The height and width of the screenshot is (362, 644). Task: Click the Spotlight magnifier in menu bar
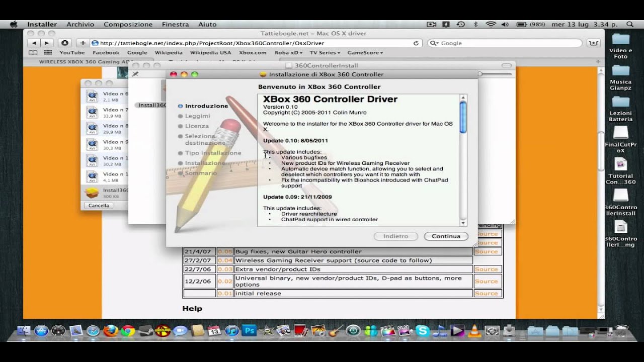click(629, 24)
